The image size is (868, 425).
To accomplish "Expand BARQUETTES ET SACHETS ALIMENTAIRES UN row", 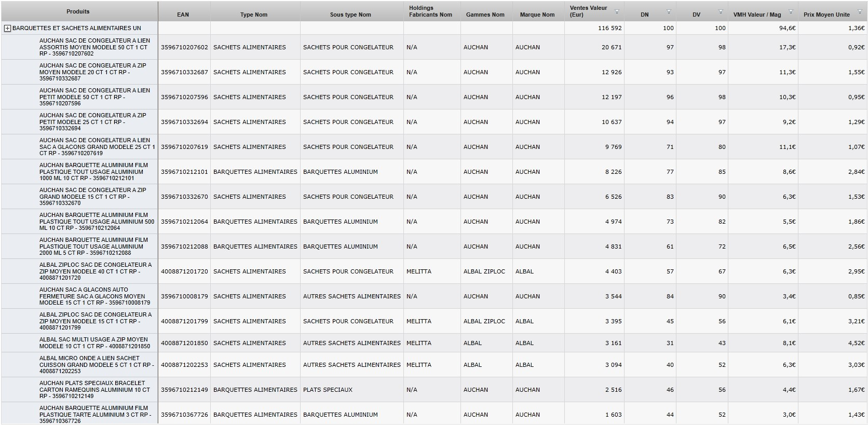I will (7, 29).
